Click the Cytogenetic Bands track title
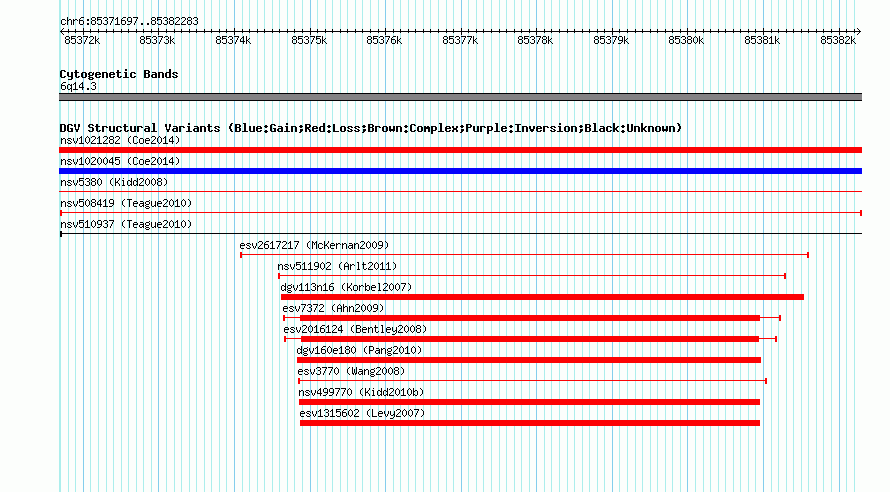The image size is (890, 492). coord(119,74)
